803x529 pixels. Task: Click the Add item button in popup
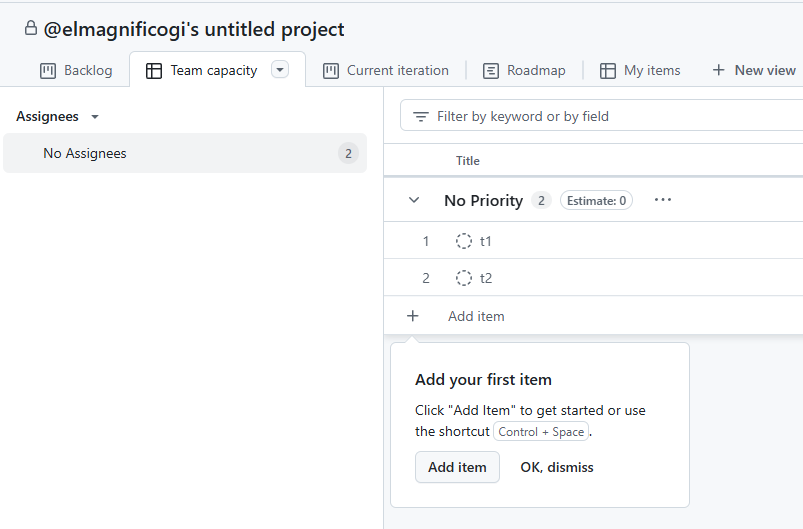457,467
